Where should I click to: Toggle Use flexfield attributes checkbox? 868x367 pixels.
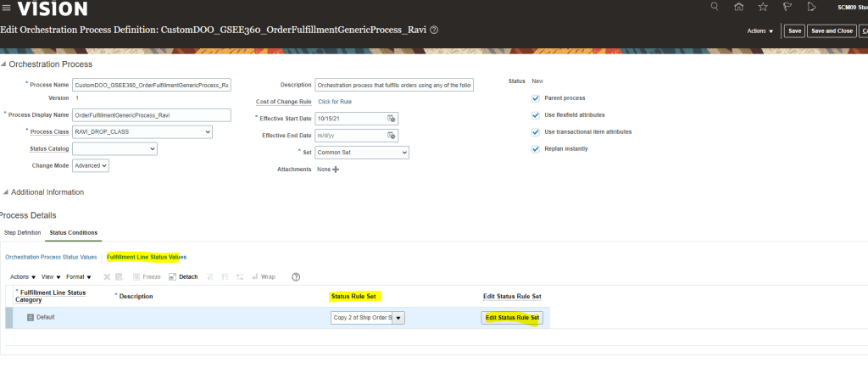point(535,114)
